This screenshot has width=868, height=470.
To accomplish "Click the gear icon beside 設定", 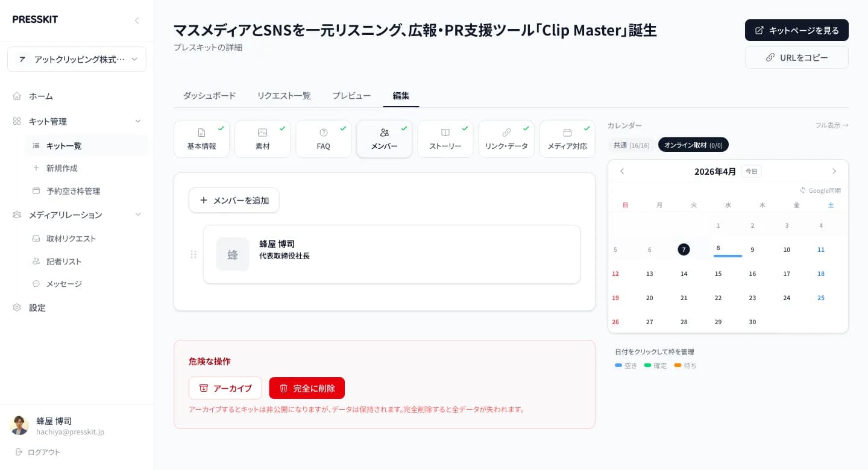I will coord(17,307).
